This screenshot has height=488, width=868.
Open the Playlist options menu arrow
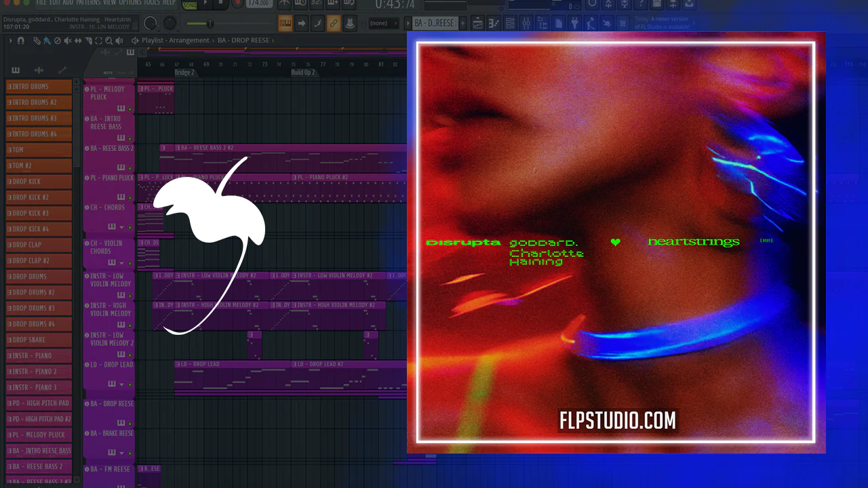tap(11, 41)
